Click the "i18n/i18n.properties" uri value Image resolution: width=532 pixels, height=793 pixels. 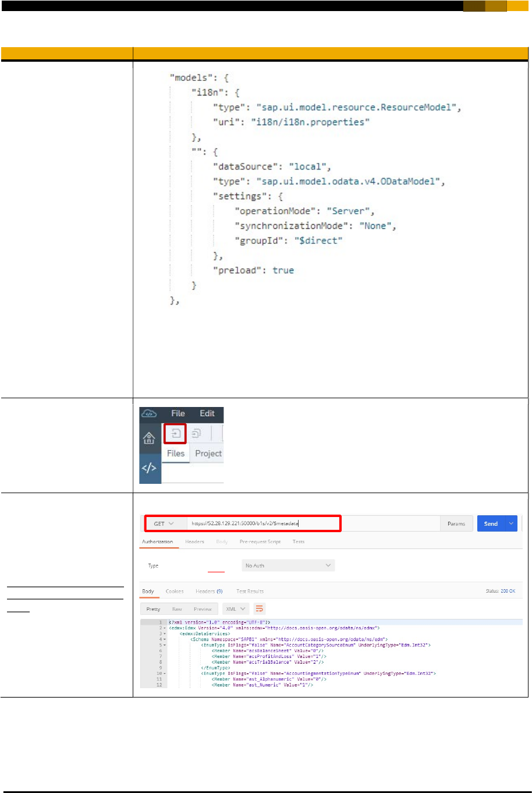[310, 122]
